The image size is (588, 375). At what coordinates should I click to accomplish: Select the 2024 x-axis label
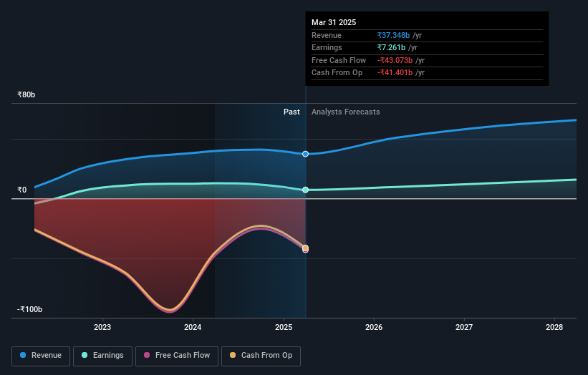193,327
